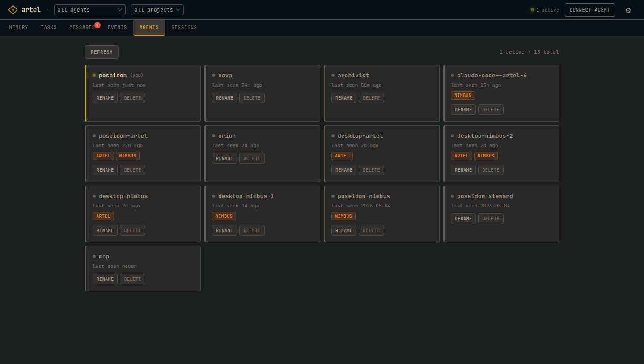
Task: Rename the desktop-nimbus agent
Action: pyautogui.click(x=105, y=230)
